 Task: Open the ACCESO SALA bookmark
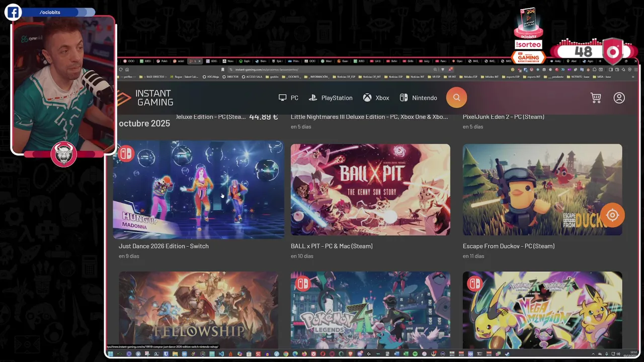252,77
